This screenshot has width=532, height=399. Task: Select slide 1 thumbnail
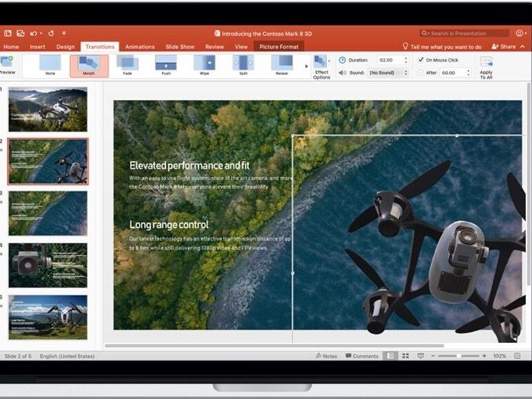[x=48, y=109]
